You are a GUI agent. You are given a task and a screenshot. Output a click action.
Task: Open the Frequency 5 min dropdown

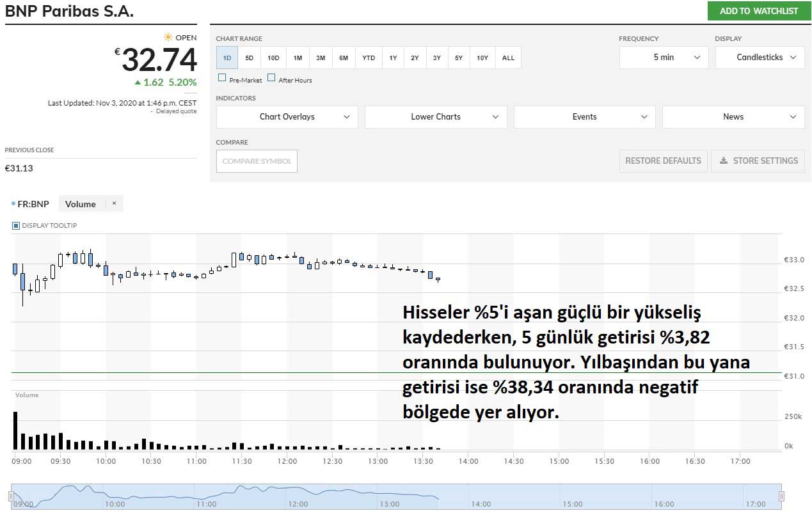(x=664, y=58)
